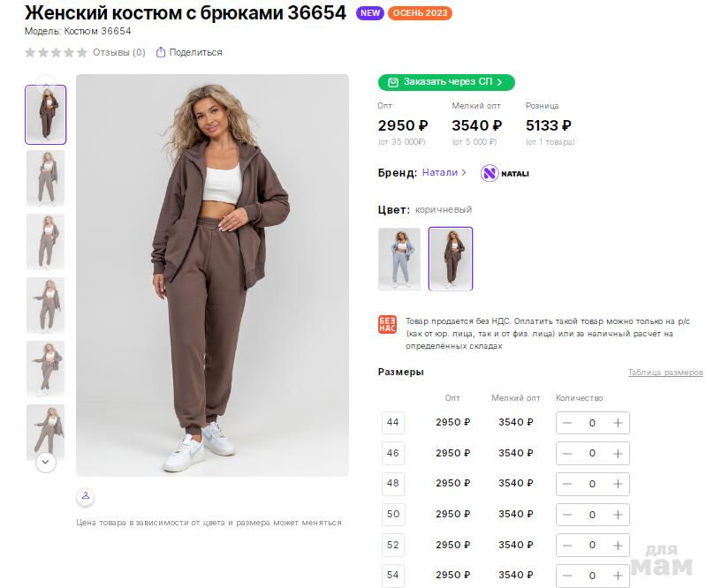Add one item of size 52
This screenshot has height=588, width=706.
618,545
